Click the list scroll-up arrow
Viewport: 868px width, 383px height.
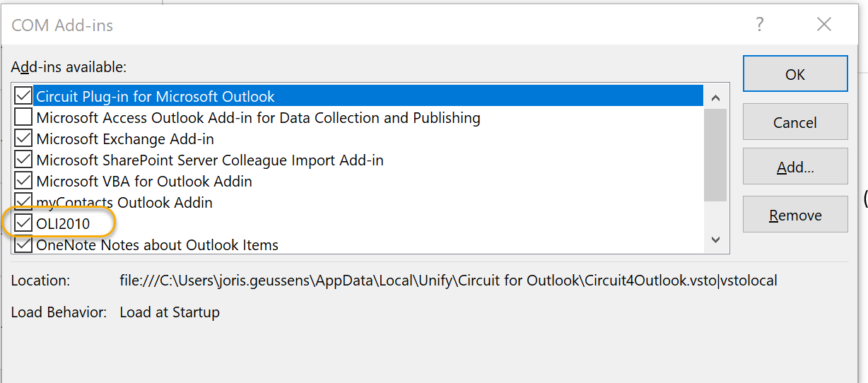(715, 98)
